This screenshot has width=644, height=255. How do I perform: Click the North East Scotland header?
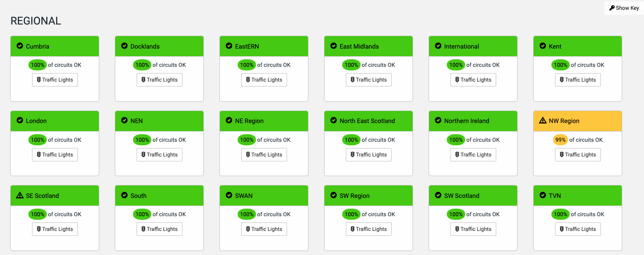click(367, 121)
